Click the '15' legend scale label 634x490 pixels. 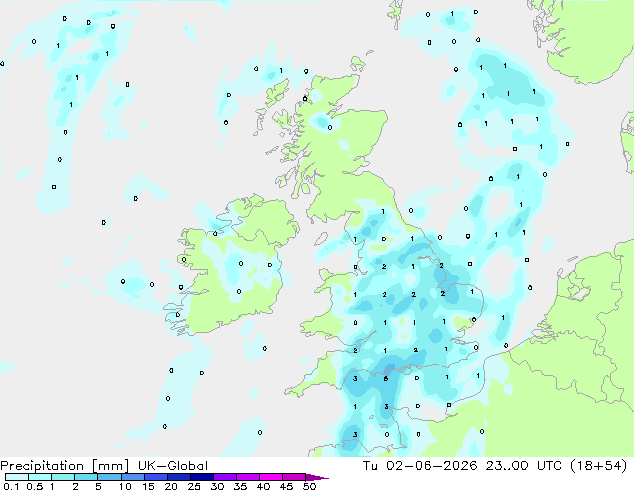click(x=148, y=486)
